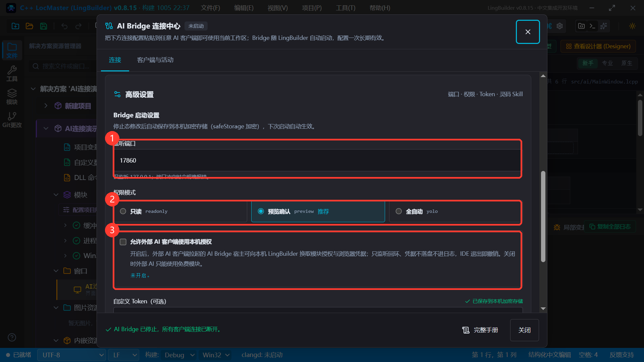Select the 全自动 yolo permission mode
Image resolution: width=644 pixels, height=362 pixels.
[x=455, y=212]
